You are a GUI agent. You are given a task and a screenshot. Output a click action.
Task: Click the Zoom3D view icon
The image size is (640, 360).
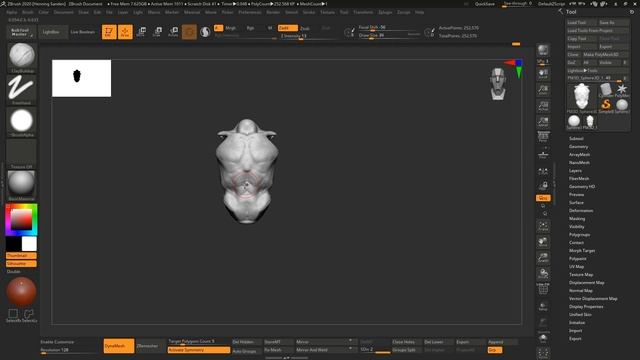(543, 258)
